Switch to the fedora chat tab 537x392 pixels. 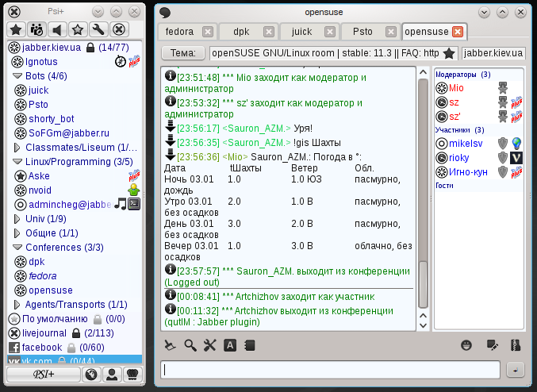[186, 32]
